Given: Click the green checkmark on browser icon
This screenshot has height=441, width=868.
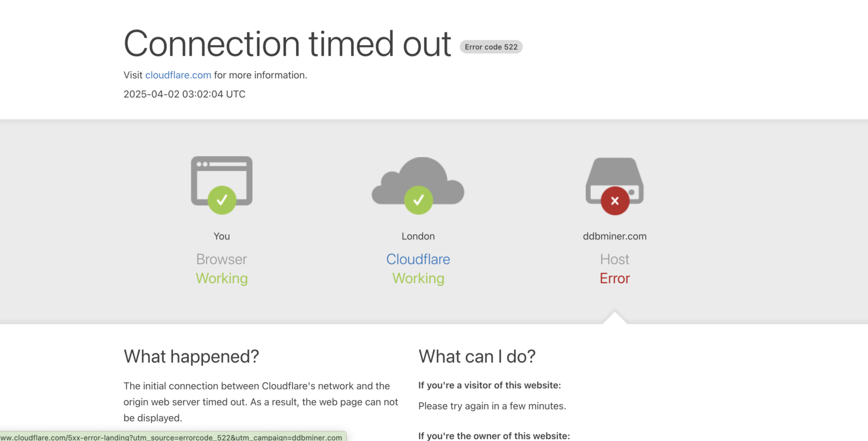Looking at the screenshot, I should pos(222,200).
